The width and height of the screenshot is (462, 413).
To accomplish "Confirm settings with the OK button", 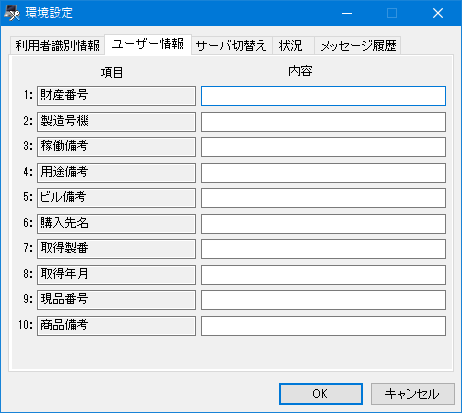I will (321, 394).
